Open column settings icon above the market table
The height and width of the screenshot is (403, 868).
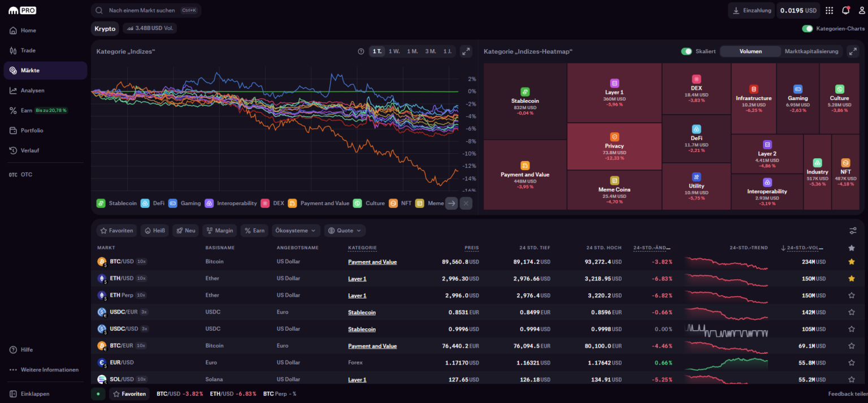[x=853, y=230]
